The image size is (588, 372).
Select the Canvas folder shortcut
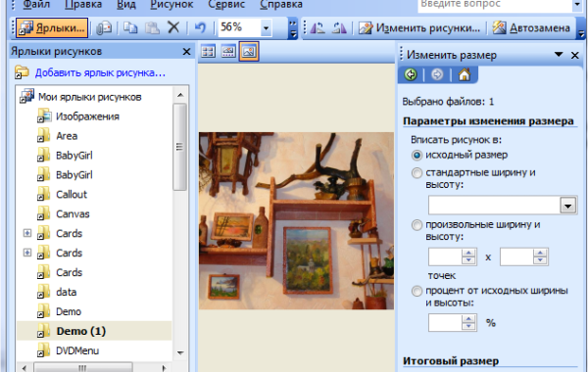coord(73,214)
